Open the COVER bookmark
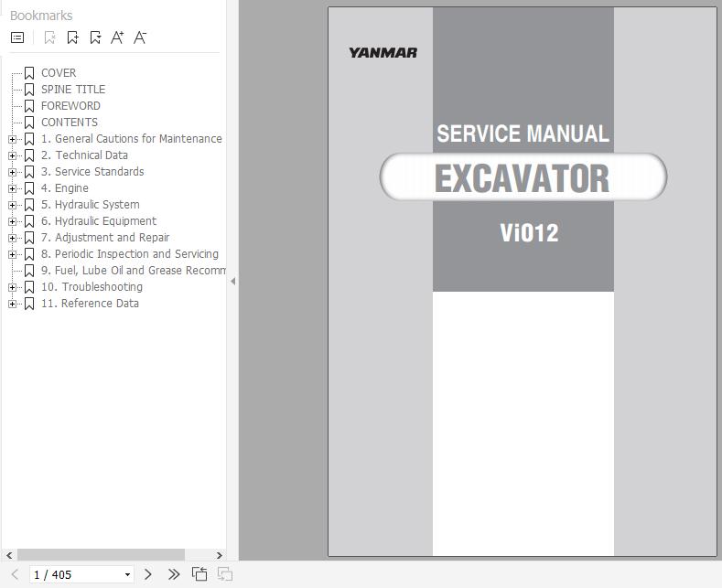Viewport: 722px width, 588px height. click(59, 72)
